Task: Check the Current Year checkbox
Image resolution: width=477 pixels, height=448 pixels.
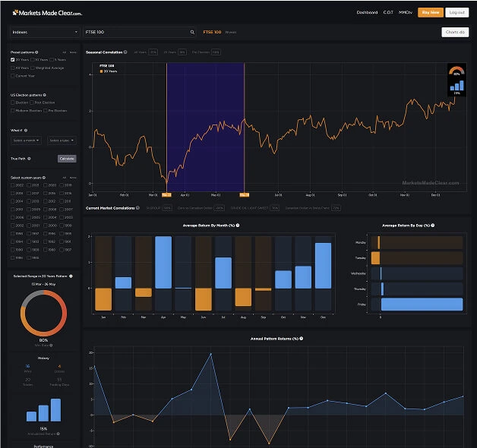Action: pos(12,76)
